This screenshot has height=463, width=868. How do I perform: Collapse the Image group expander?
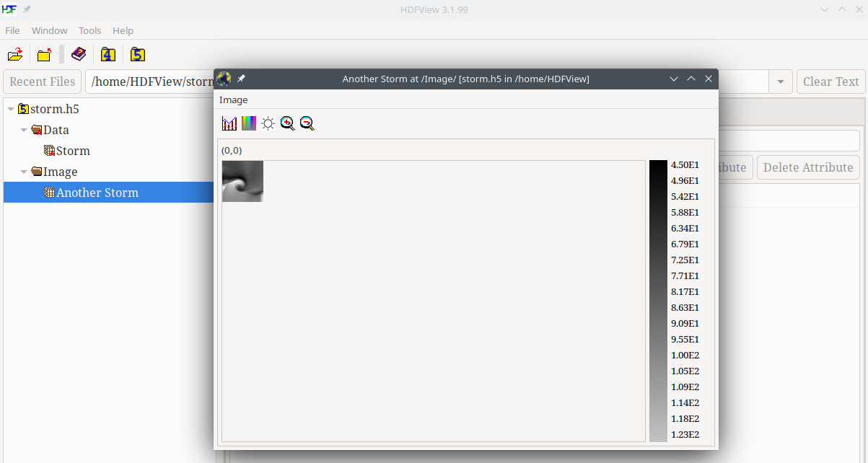click(24, 172)
